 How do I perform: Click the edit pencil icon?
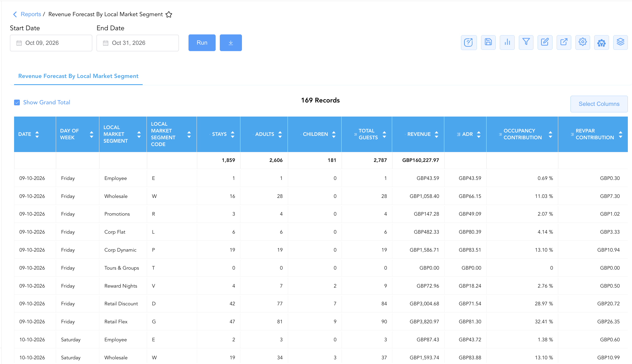pos(545,43)
